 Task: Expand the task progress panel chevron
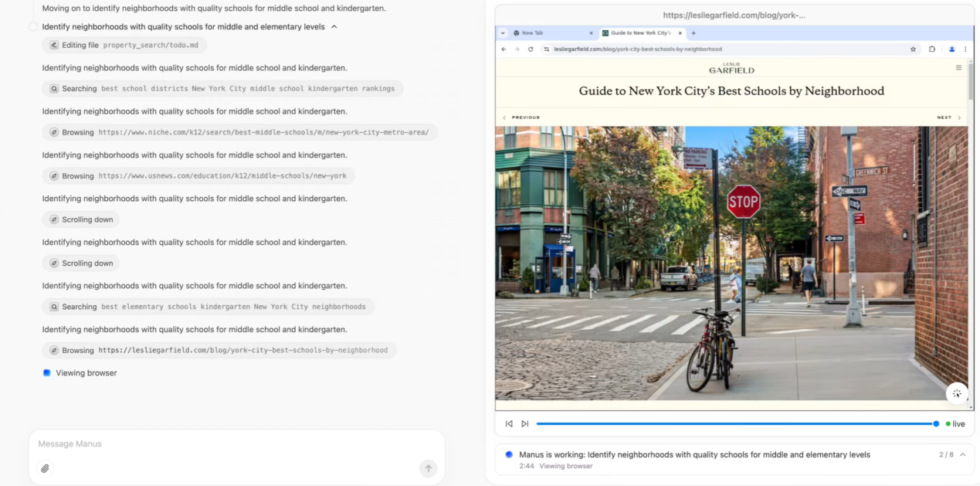click(963, 455)
